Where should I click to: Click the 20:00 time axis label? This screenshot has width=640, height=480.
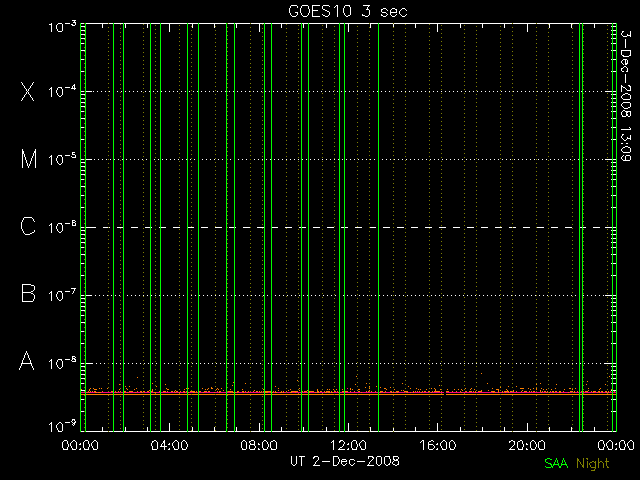[x=527, y=445]
